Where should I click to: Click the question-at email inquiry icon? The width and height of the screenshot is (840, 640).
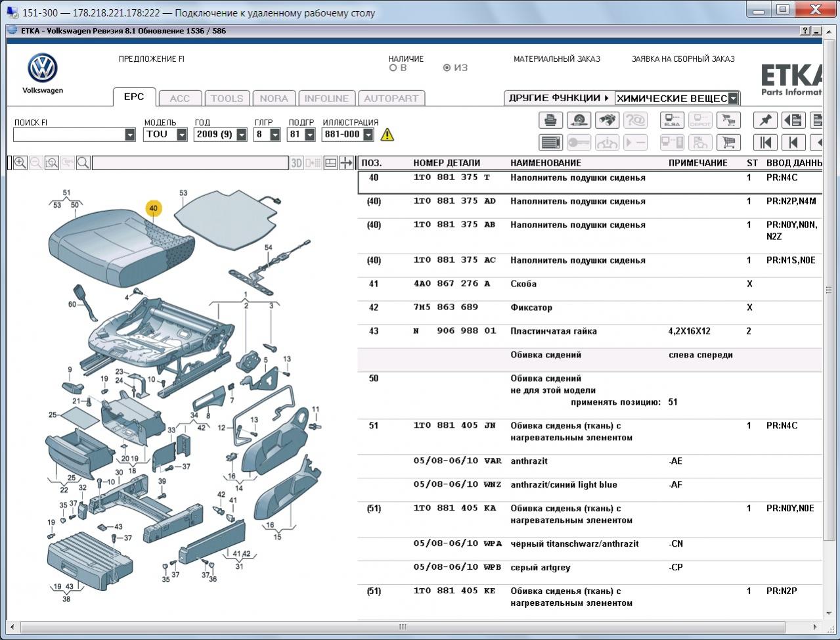click(x=635, y=120)
